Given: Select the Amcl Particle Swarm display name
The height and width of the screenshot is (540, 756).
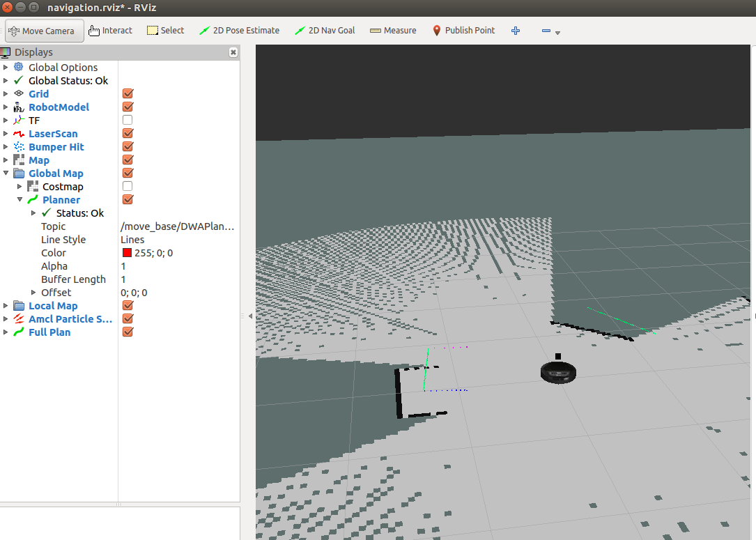Looking at the screenshot, I should point(70,318).
